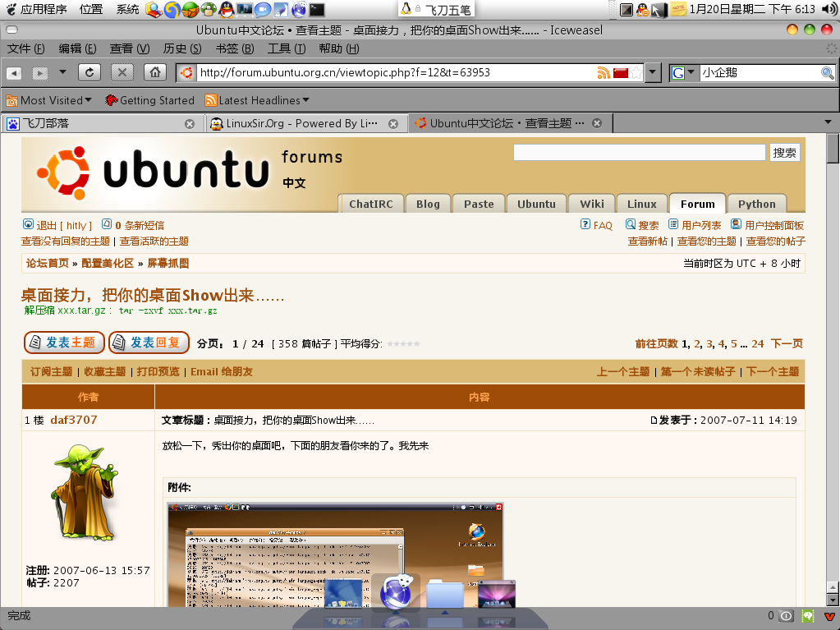
Task: Go to the 下一页 next page link
Action: click(x=787, y=344)
